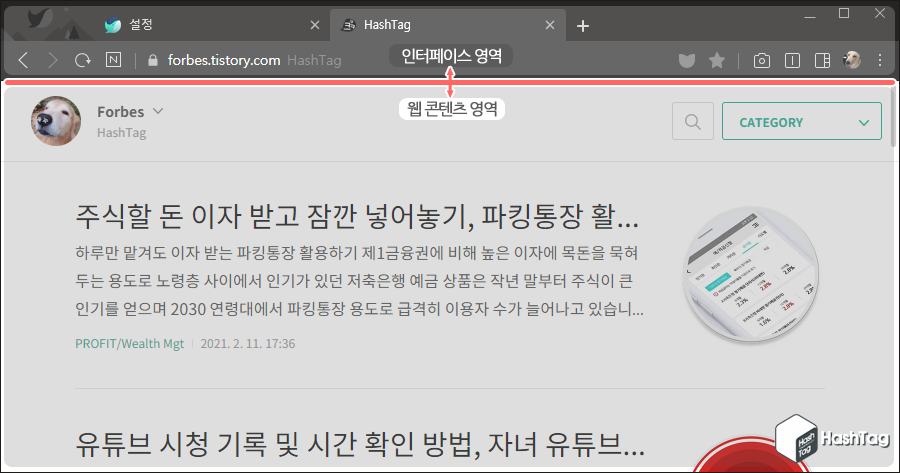Image resolution: width=900 pixels, height=473 pixels.
Task: Capture screen using the camera icon
Action: pos(762,60)
